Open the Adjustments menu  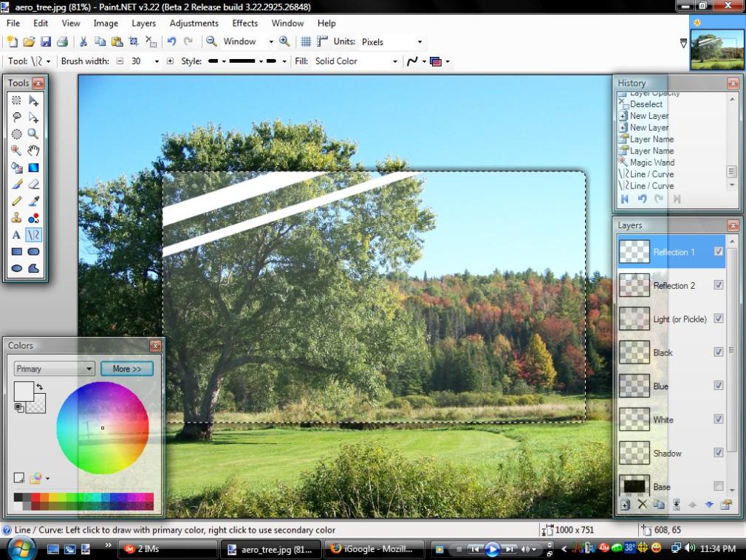(194, 23)
